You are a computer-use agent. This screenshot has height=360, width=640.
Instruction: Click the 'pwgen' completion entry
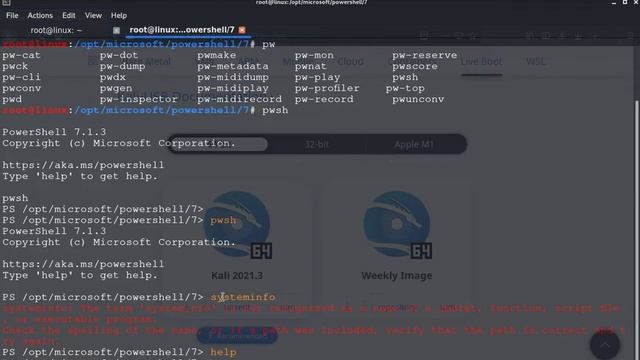coord(116,88)
